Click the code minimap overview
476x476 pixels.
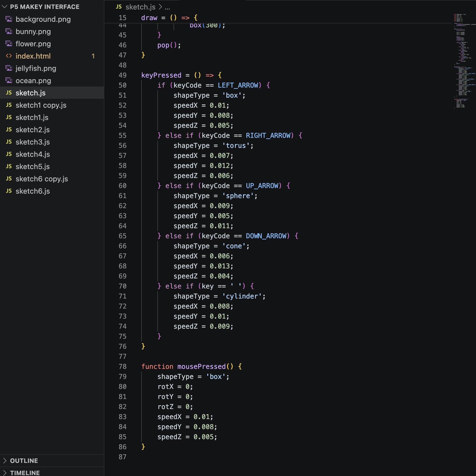point(463,61)
